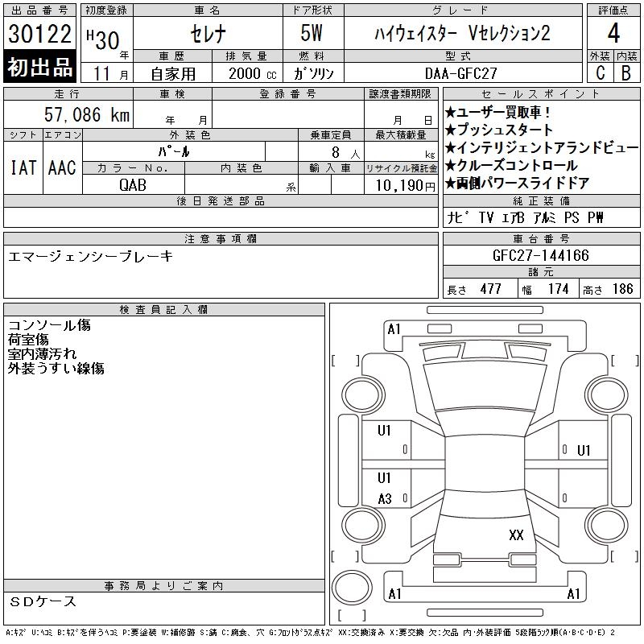The width and height of the screenshot is (644, 644).
Task: Click the A1 mark on front bumper
Action: pyautogui.click(x=394, y=329)
